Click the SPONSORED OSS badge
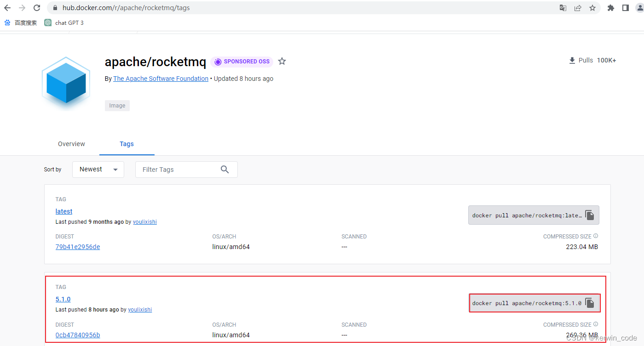644x346 pixels. 242,62
